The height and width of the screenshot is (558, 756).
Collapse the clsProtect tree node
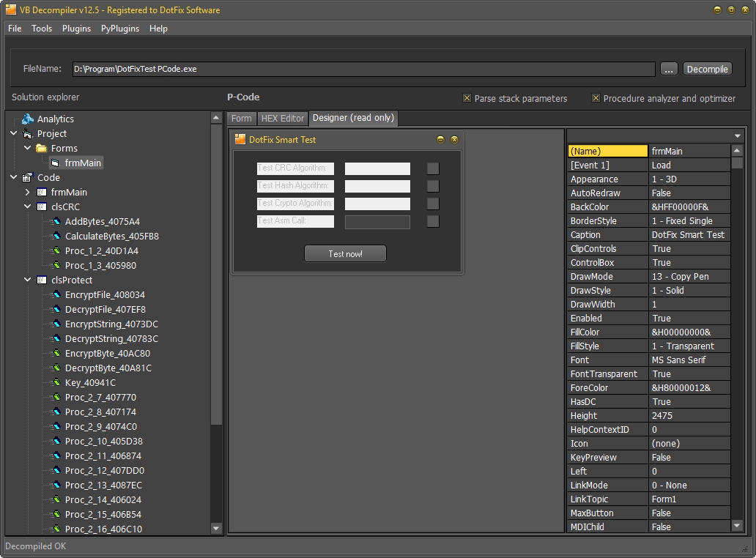28,280
